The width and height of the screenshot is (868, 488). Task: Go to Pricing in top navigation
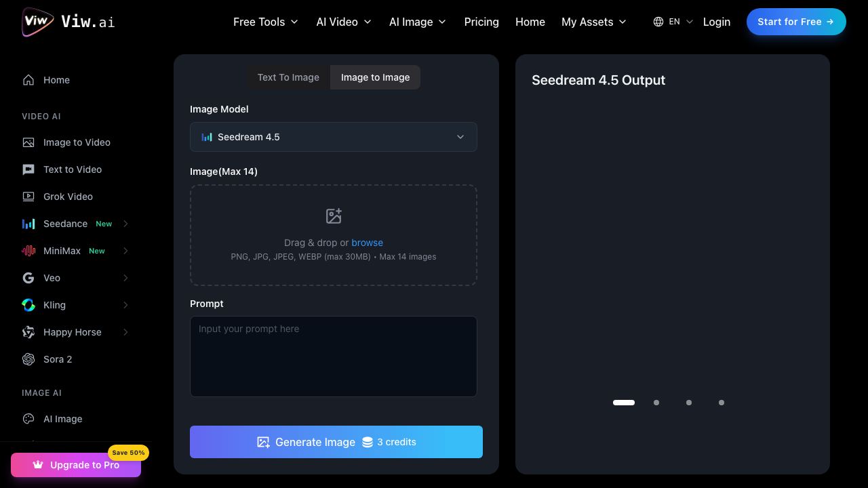(x=481, y=22)
